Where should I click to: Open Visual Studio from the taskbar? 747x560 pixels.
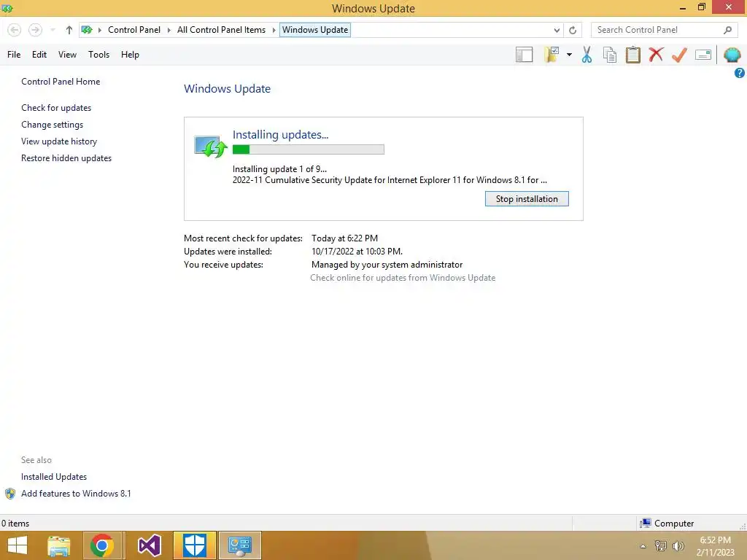149,545
